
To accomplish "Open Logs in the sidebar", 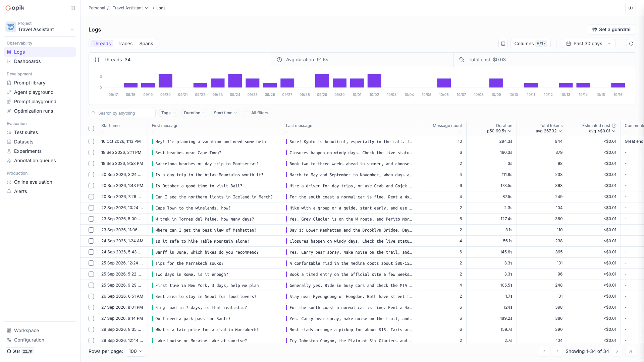I will click(40, 52).
